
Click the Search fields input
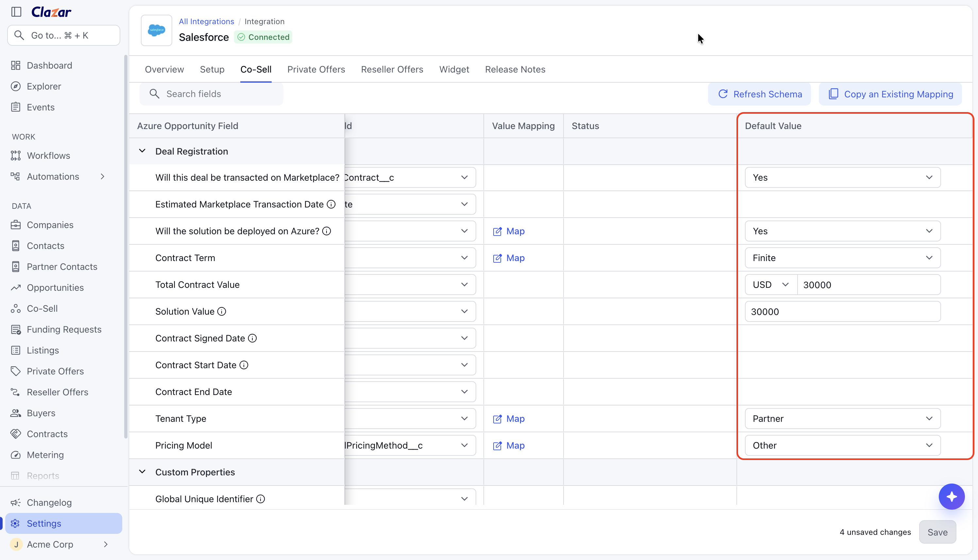[211, 94]
